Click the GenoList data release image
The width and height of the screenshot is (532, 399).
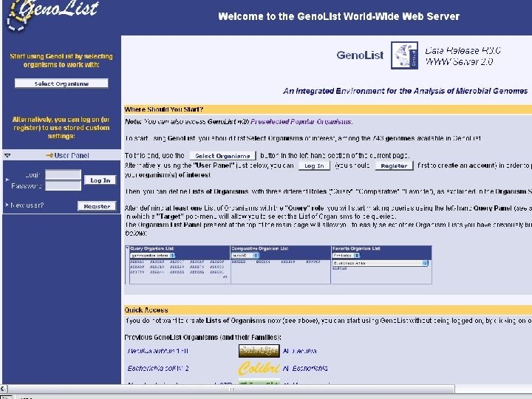404,55
